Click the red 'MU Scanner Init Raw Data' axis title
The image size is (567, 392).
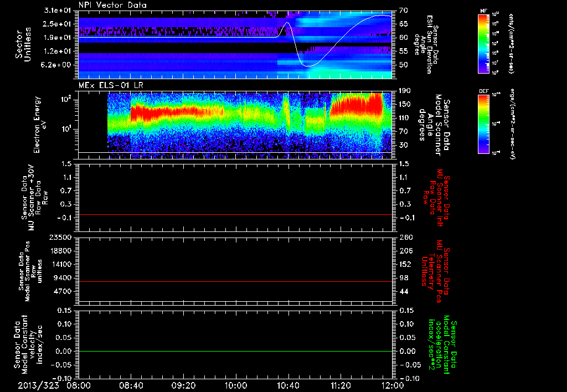click(x=436, y=198)
